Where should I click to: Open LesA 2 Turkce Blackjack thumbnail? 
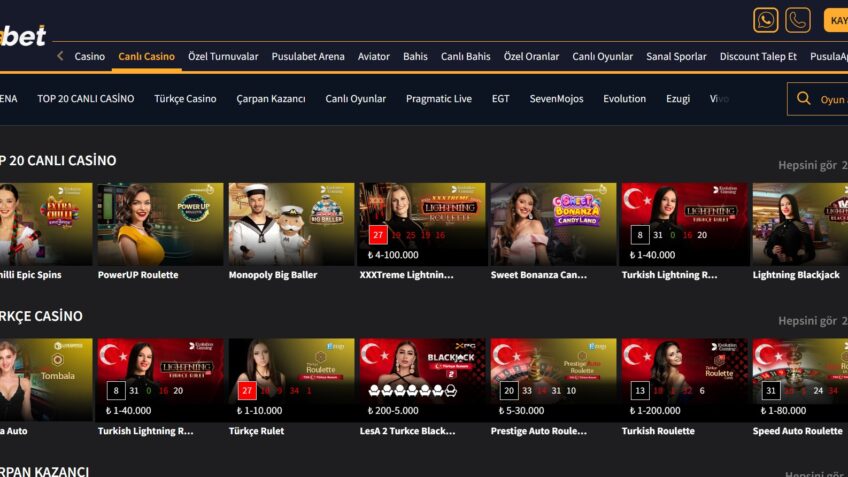click(x=422, y=380)
